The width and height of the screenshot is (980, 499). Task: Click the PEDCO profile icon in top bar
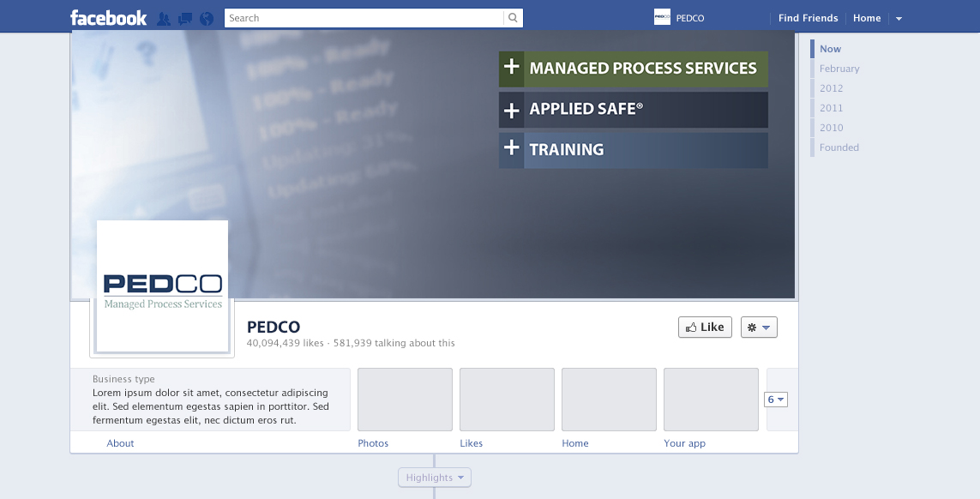pos(662,17)
